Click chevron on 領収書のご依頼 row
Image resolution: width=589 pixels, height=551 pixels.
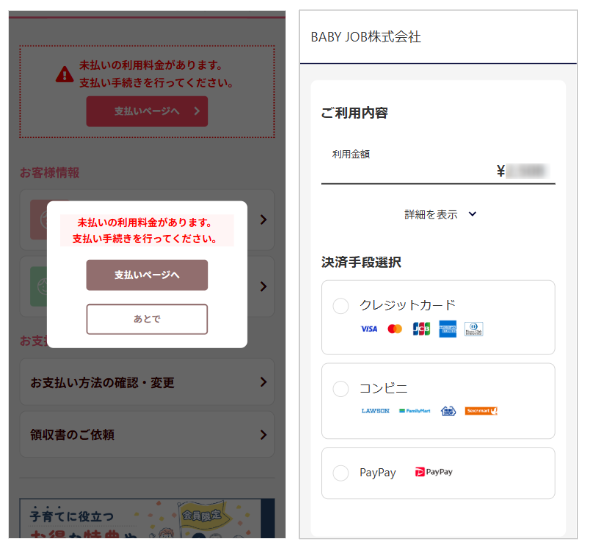(x=263, y=435)
